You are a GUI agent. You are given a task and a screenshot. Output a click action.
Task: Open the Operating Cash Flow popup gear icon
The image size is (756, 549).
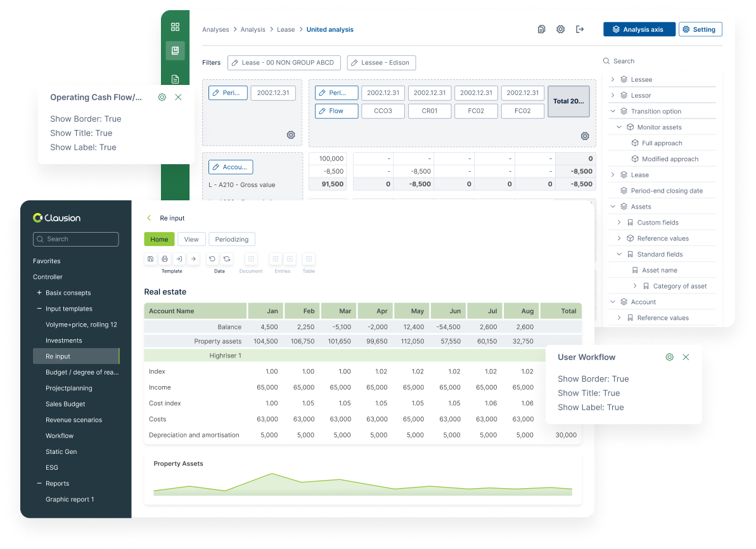162,97
